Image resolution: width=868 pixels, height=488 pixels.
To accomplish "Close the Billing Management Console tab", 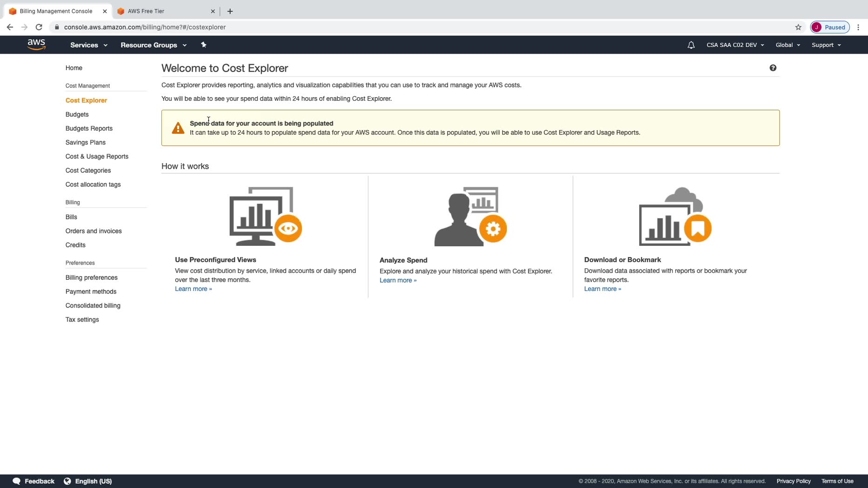I will (x=105, y=11).
